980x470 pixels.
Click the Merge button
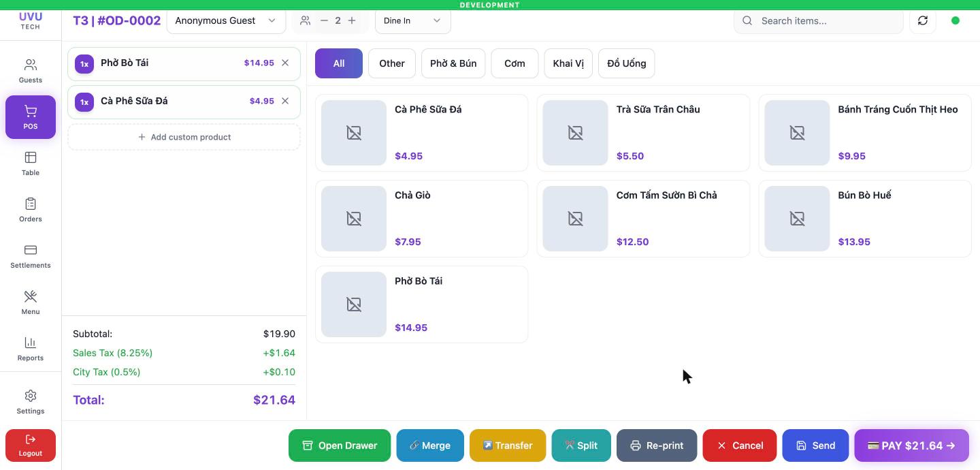[x=430, y=445]
